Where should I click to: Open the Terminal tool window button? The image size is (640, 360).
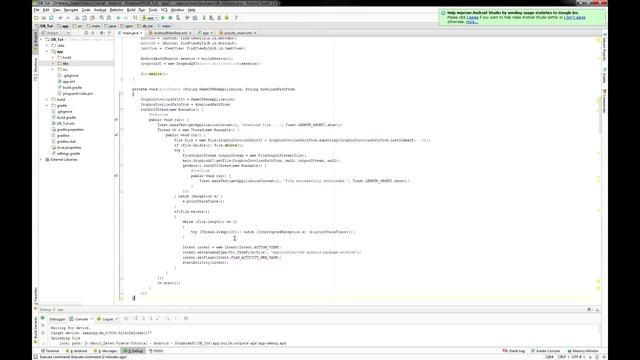pos(51,351)
